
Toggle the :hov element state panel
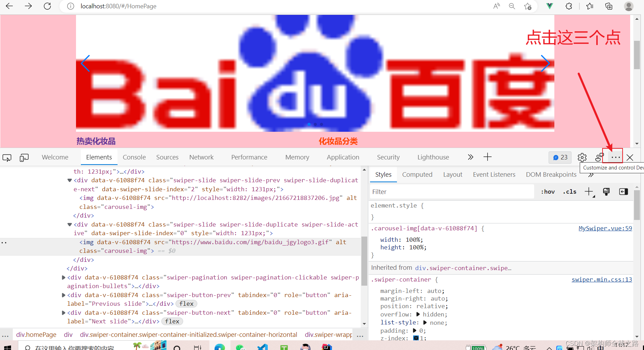[x=548, y=192]
